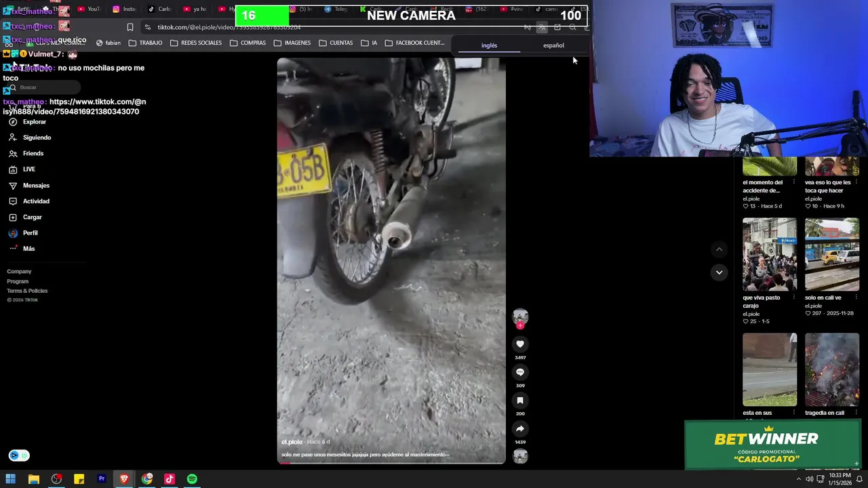The image size is (868, 488).
Task: Open Explorar in TikTok sidebar
Action: coord(28,122)
